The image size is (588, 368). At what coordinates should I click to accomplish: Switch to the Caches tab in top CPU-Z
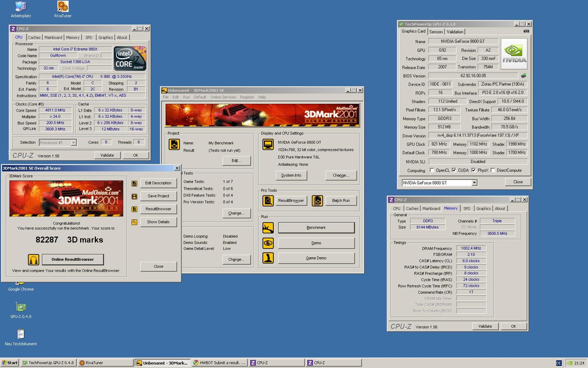coord(34,38)
